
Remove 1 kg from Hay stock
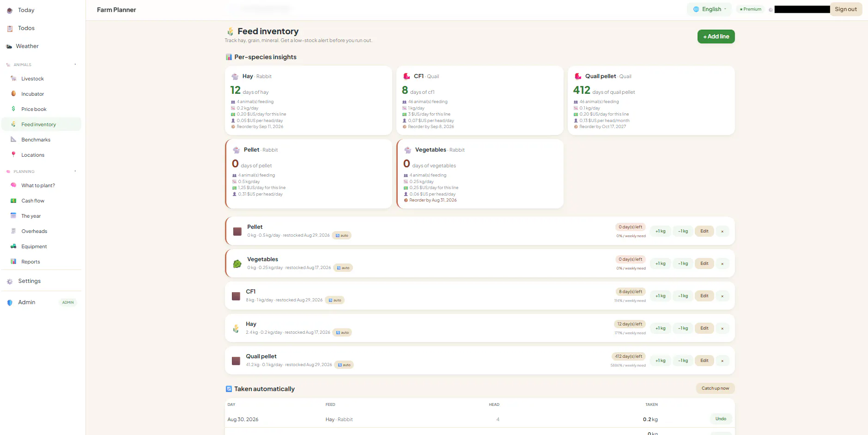[683, 328]
